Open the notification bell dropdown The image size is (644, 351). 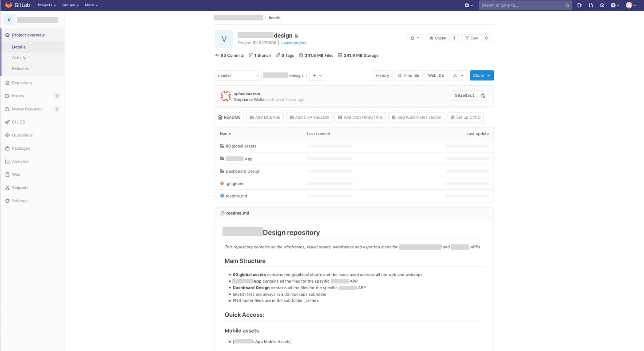point(415,38)
